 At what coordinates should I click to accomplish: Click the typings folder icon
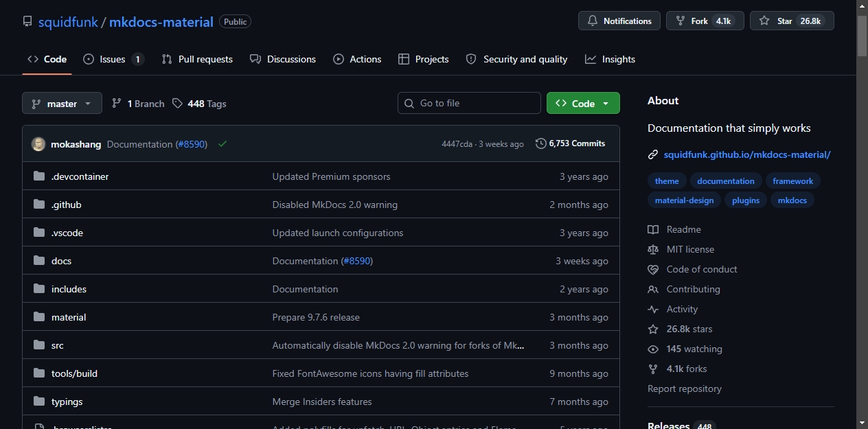pyautogui.click(x=39, y=402)
